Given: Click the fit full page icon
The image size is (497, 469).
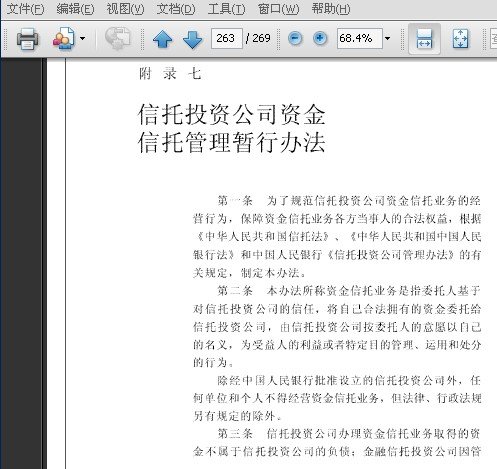Looking at the screenshot, I should tap(460, 39).
